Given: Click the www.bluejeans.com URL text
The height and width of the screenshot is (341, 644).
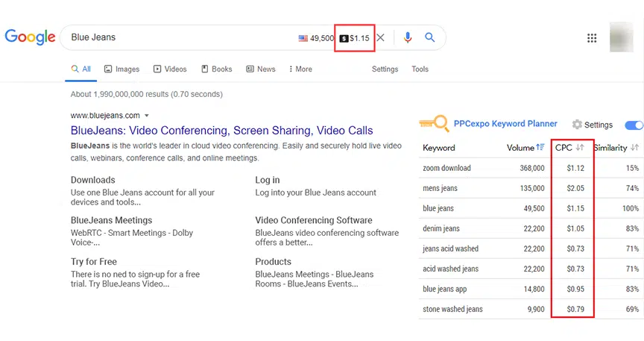Looking at the screenshot, I should pos(105,116).
